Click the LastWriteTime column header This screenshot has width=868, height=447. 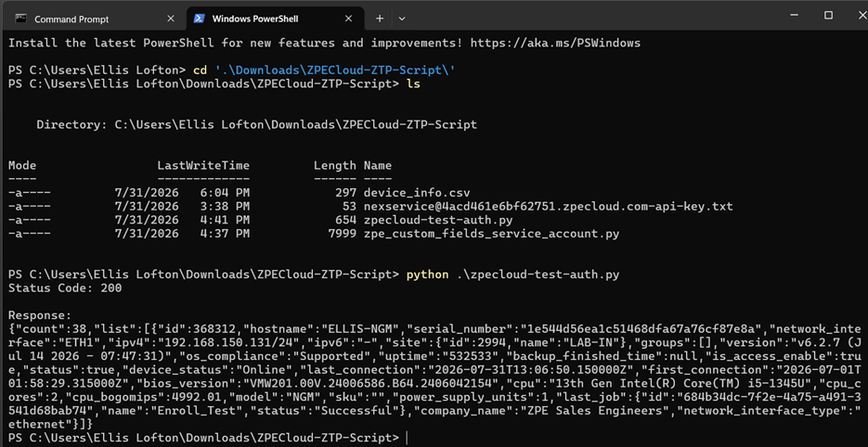203,165
